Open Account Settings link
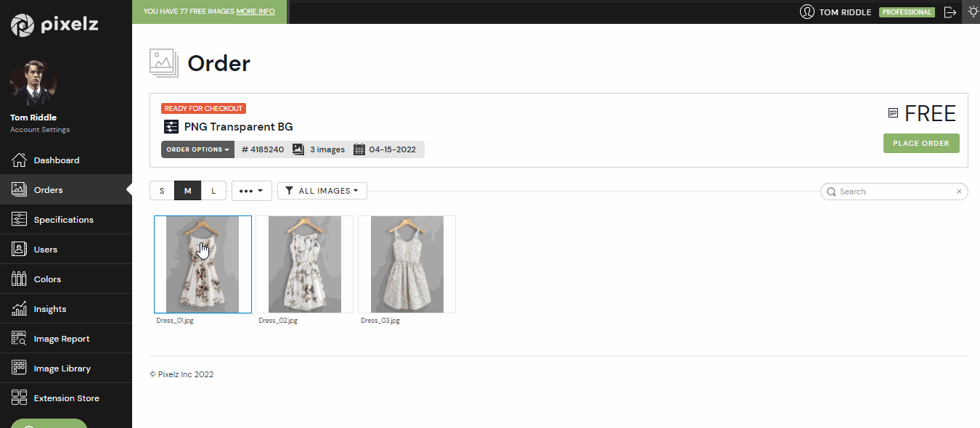Image resolution: width=980 pixels, height=428 pixels. (x=40, y=130)
